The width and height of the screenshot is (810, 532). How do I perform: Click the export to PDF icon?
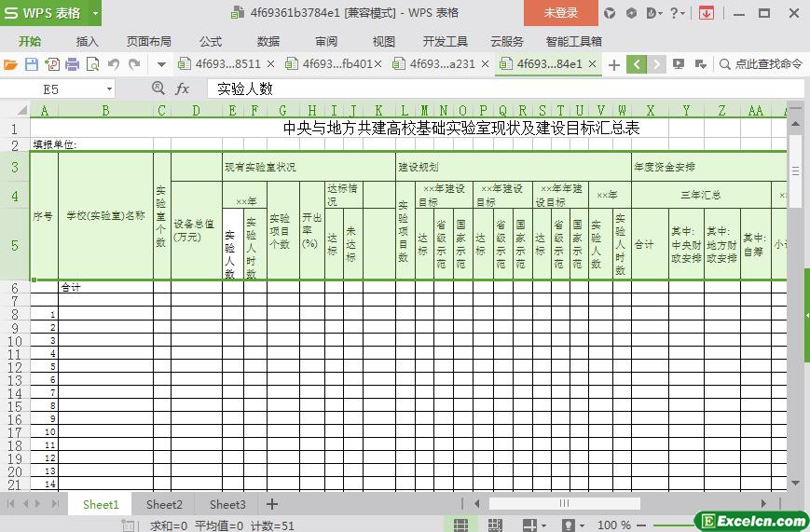coord(51,64)
